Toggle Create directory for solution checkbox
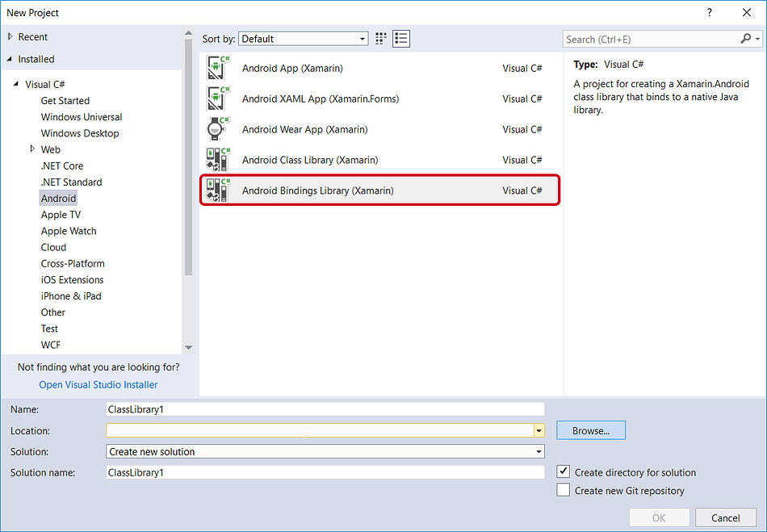Image resolution: width=767 pixels, height=532 pixels. [x=563, y=471]
